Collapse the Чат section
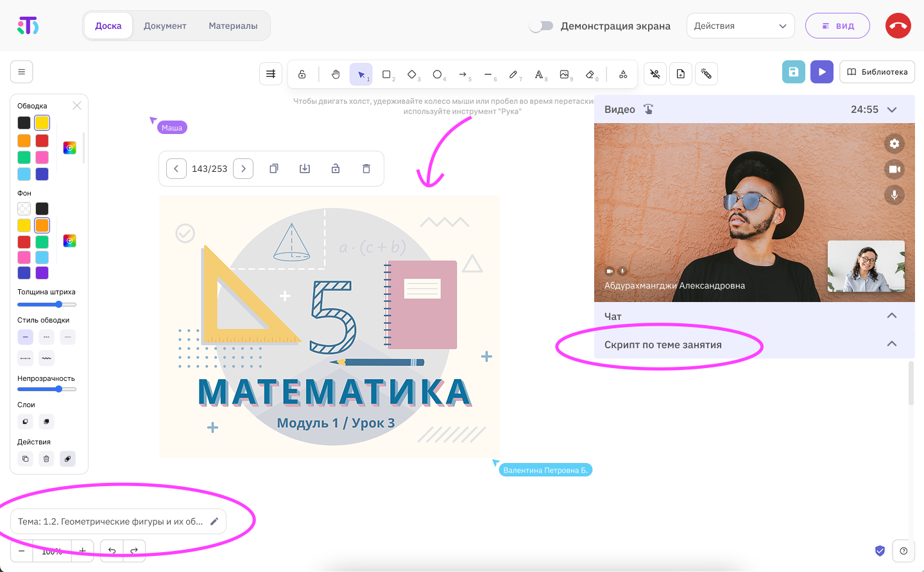 (x=891, y=315)
